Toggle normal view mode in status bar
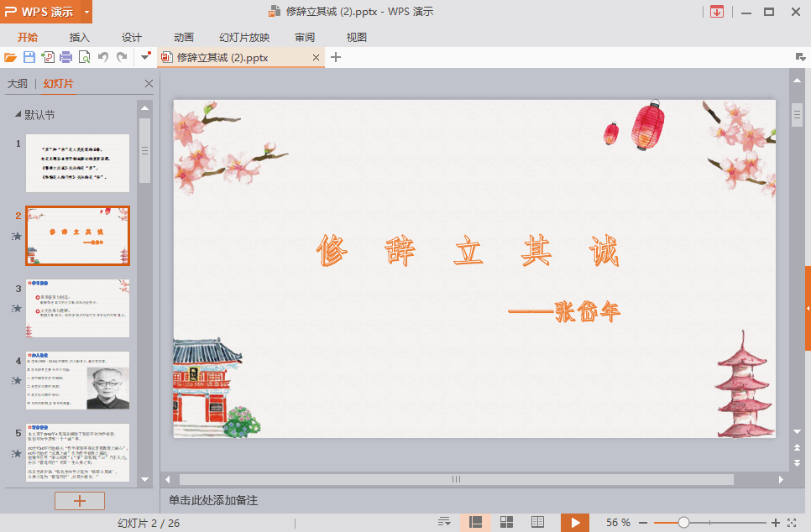Viewport: 811px width, 532px height. [x=475, y=521]
